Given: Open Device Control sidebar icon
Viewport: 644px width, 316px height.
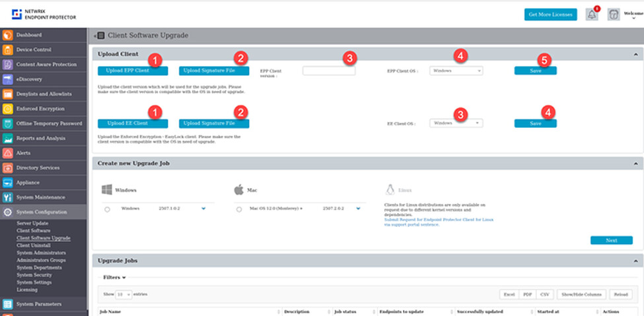Looking at the screenshot, I should point(7,49).
